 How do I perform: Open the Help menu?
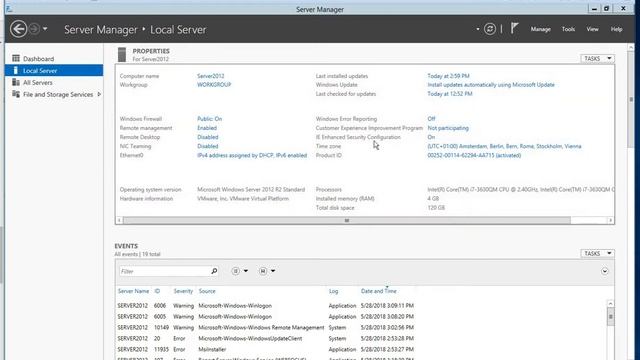(616, 29)
